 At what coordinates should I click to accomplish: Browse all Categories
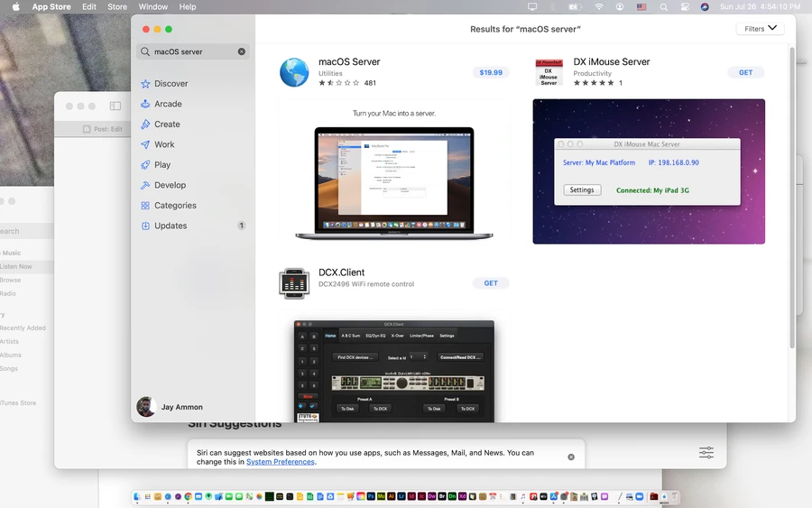(175, 205)
